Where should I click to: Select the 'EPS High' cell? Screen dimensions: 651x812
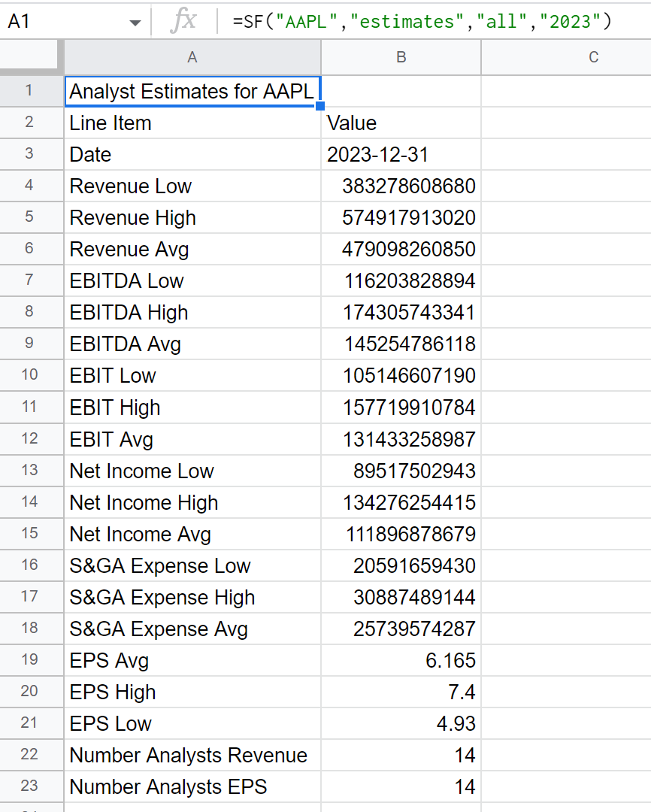(192, 692)
